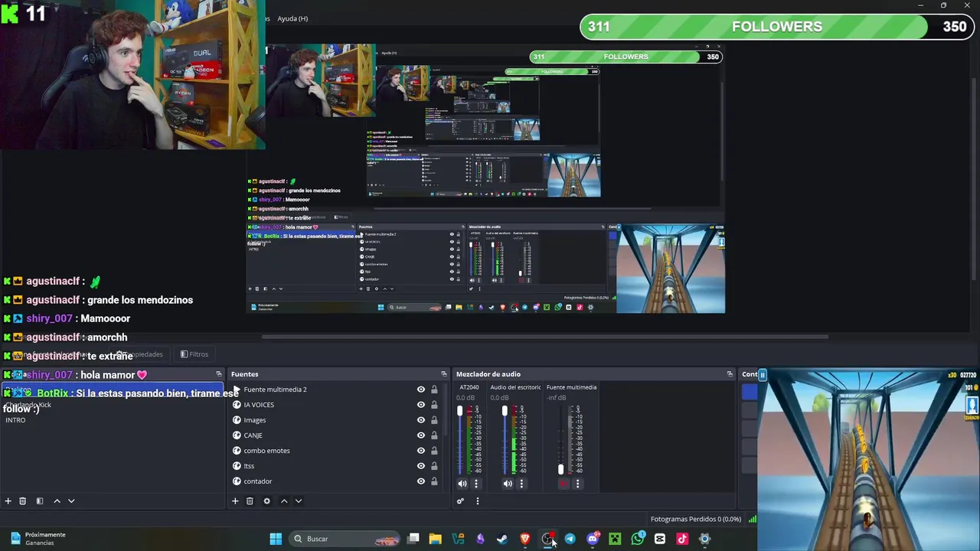The image size is (980, 551).
Task: Hide the Fuente multimedia 2 source
Action: (420, 390)
